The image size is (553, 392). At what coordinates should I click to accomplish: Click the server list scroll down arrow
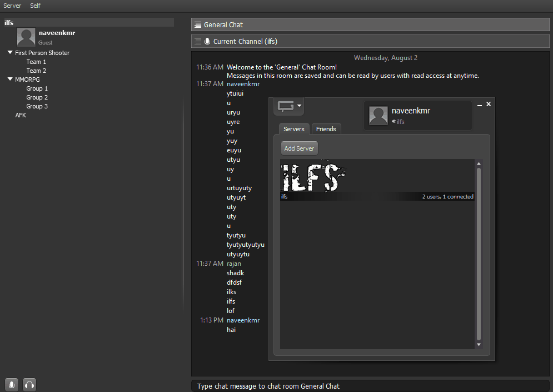pyautogui.click(x=479, y=345)
